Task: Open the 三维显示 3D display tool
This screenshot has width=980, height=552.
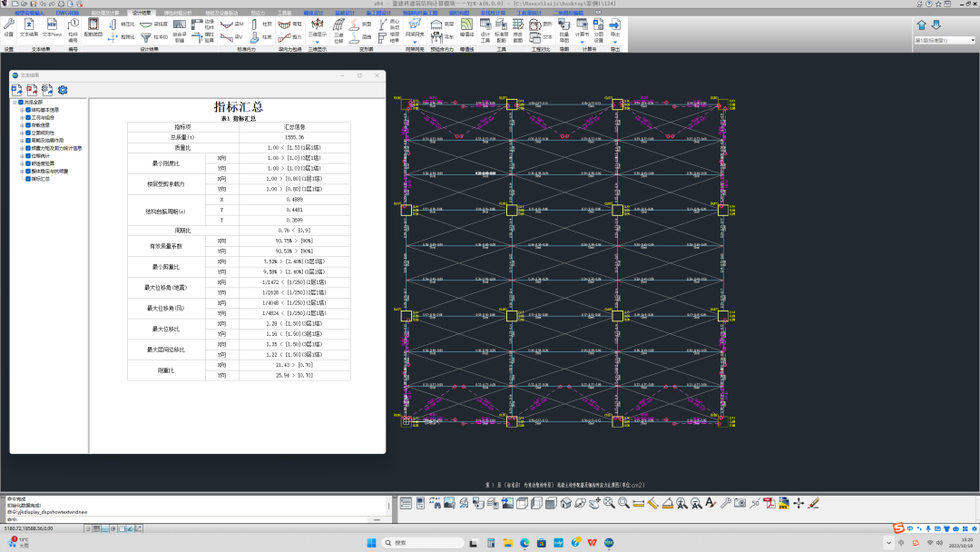Action: [317, 28]
